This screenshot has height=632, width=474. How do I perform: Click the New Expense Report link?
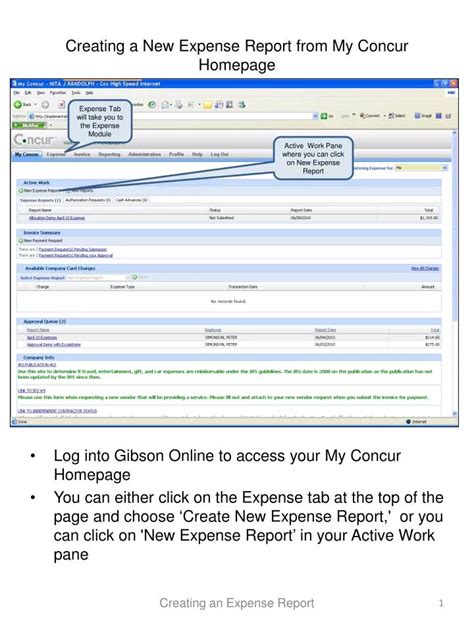42,191
